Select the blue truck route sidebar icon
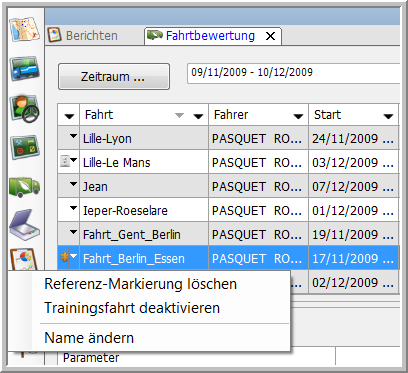Screen dimensions: 408x373 (25, 68)
